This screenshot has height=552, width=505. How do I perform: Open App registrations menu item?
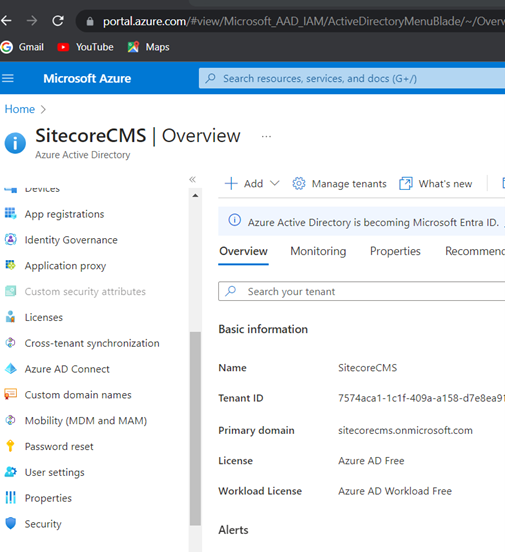point(64,214)
